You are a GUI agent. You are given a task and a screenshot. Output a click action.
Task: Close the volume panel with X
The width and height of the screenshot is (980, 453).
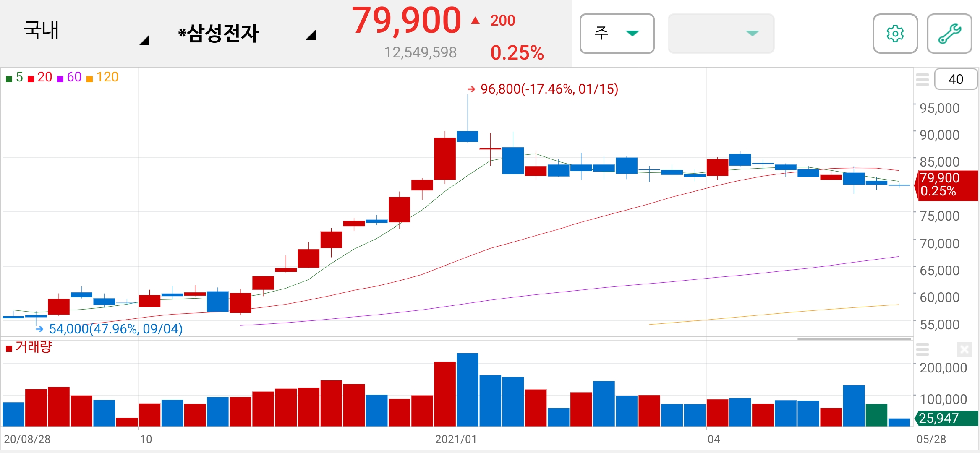pos(964,349)
